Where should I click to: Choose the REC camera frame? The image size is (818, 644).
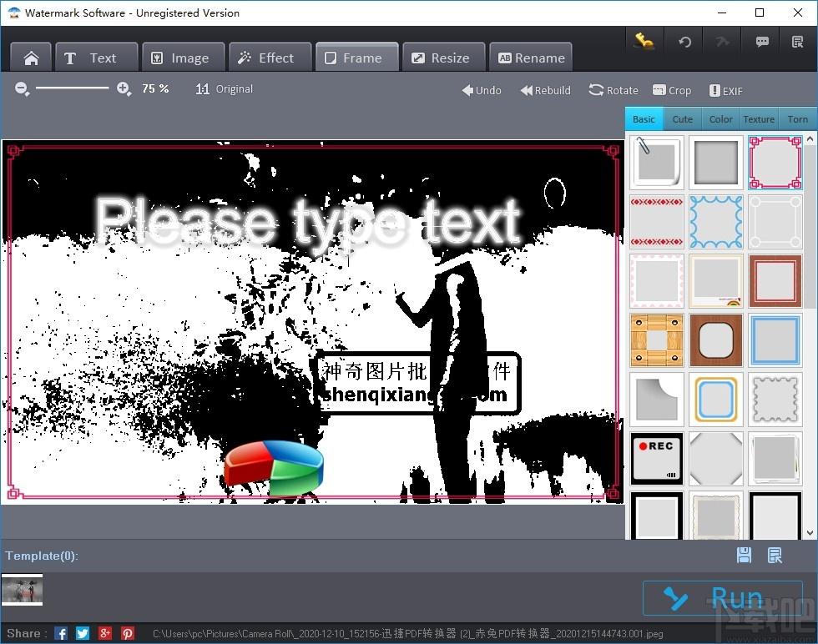click(x=657, y=458)
